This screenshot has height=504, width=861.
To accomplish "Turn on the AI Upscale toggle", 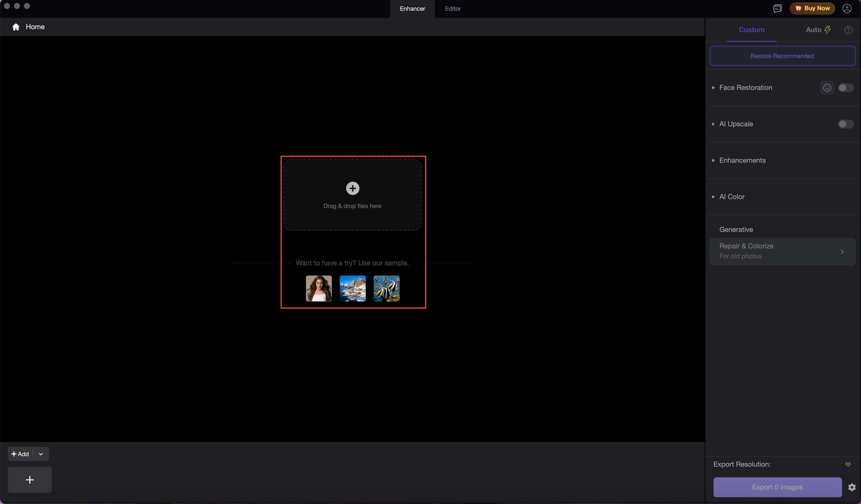I will click(x=846, y=124).
